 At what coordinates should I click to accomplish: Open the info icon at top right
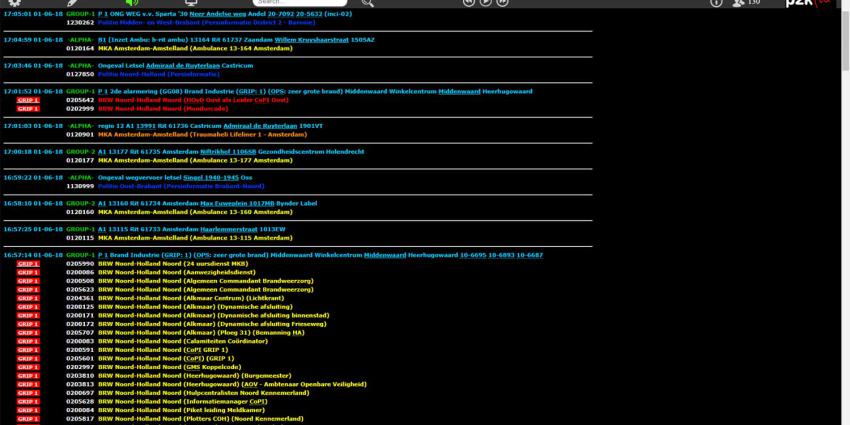(716, 3)
